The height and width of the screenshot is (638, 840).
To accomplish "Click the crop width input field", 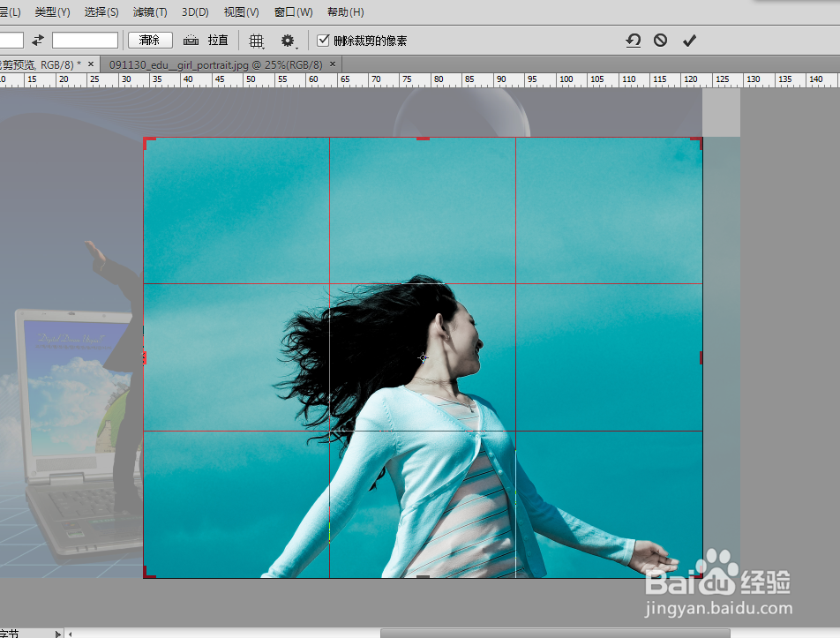I will [11, 41].
